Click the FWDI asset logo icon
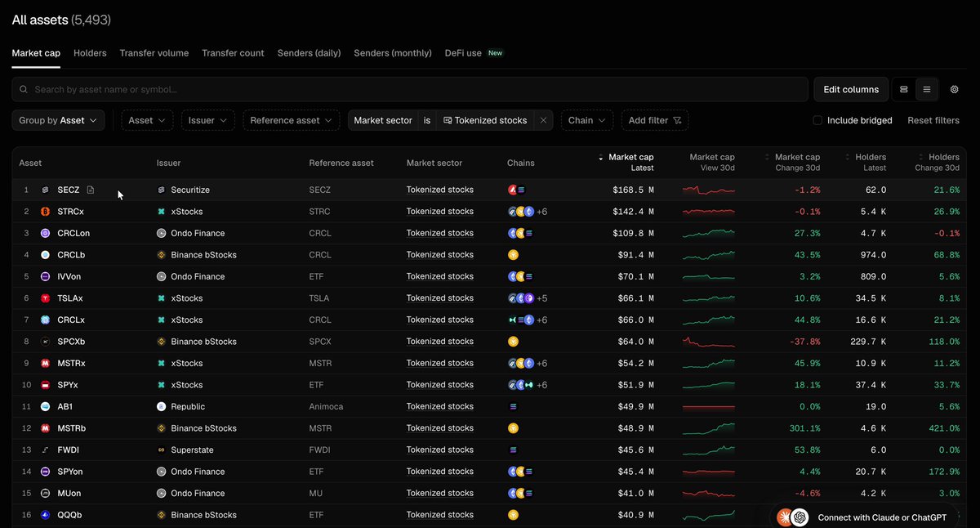Image resolution: width=980 pixels, height=528 pixels. [x=46, y=450]
